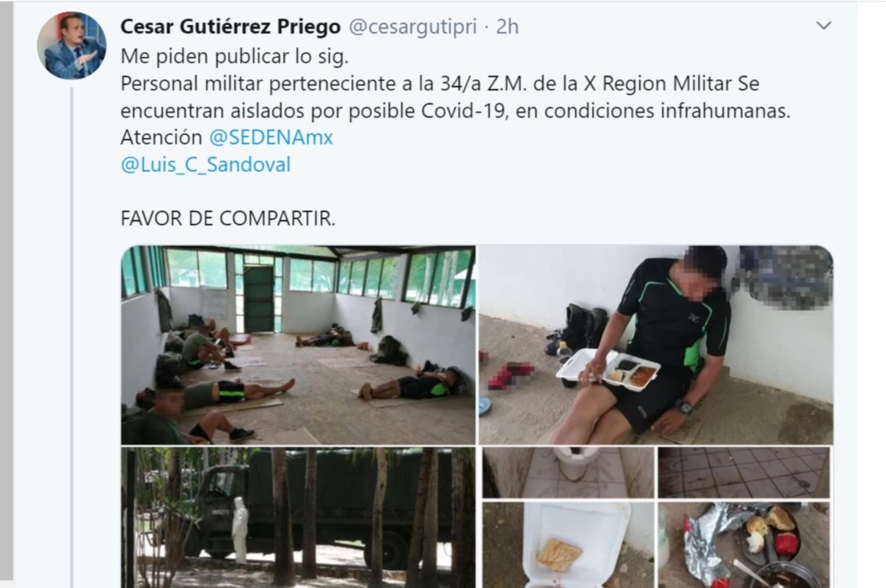The width and height of the screenshot is (886, 588).
Task: Click the 'encuentran aislados por posible Covid-19' line
Action: (455, 111)
